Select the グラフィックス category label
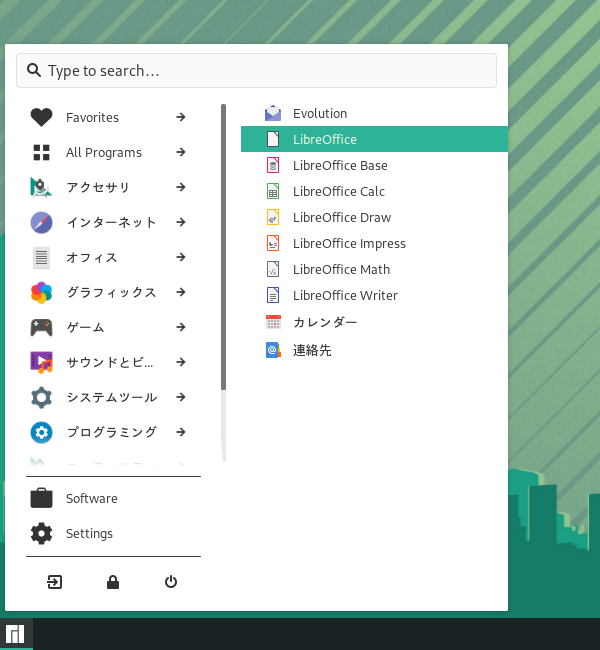This screenshot has height=650, width=600. coord(111,293)
